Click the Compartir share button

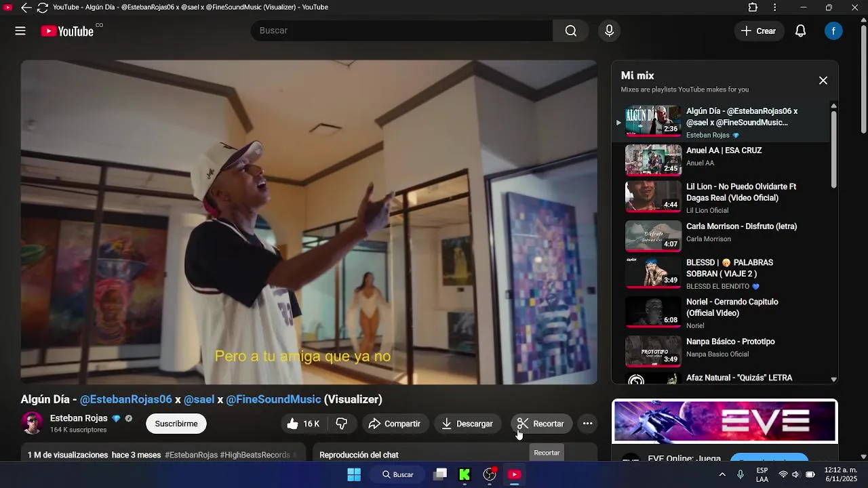click(x=395, y=424)
